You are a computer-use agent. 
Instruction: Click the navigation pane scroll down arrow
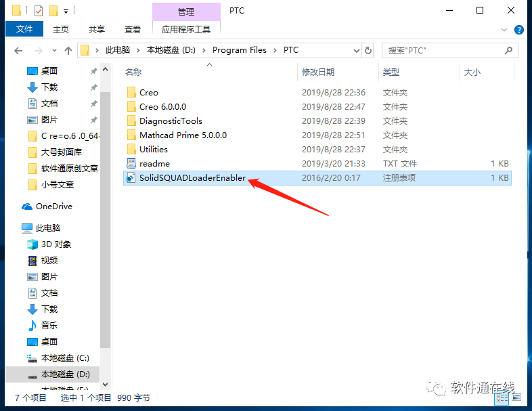click(x=105, y=385)
